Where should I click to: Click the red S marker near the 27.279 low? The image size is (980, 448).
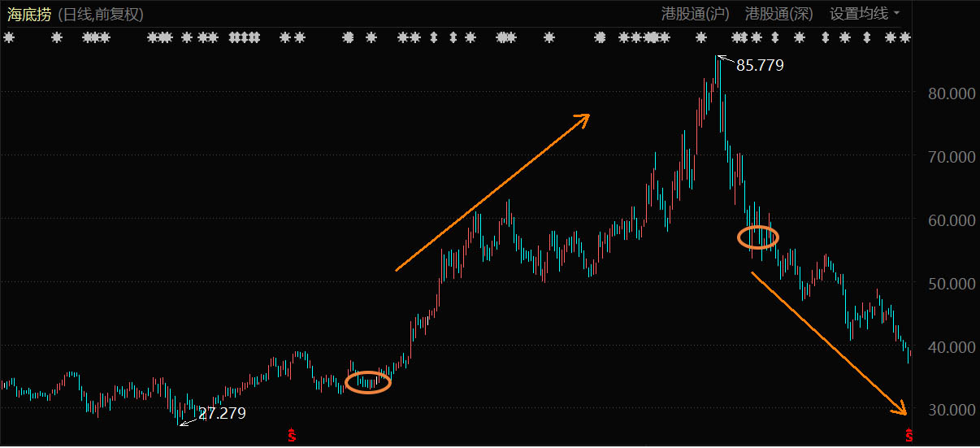tap(292, 435)
